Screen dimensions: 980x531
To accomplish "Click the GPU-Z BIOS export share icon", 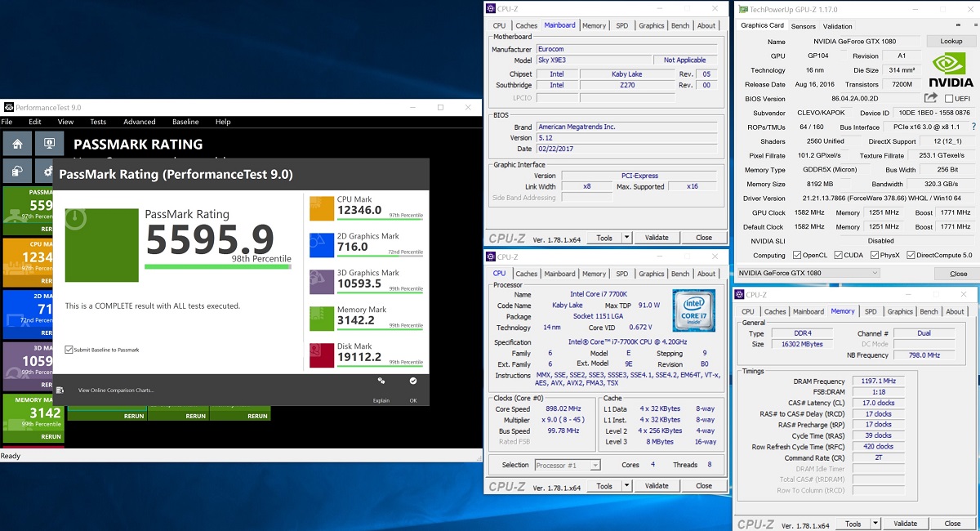I will pos(930,98).
